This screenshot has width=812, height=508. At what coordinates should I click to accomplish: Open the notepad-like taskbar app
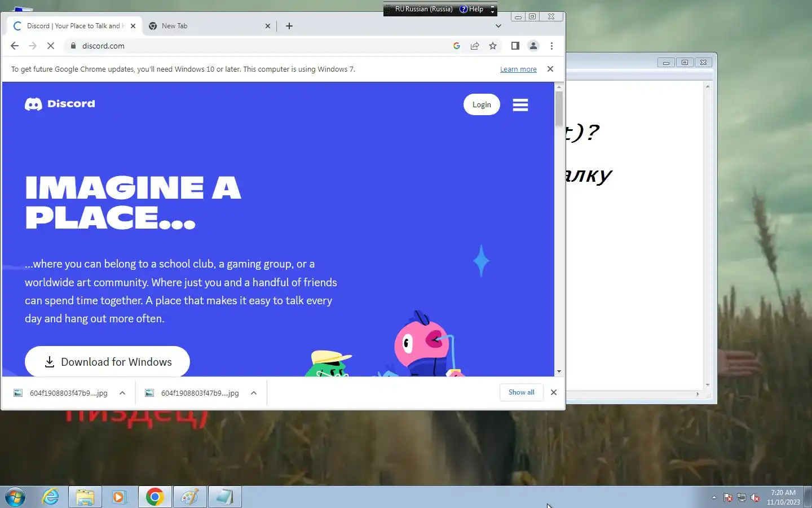(224, 497)
